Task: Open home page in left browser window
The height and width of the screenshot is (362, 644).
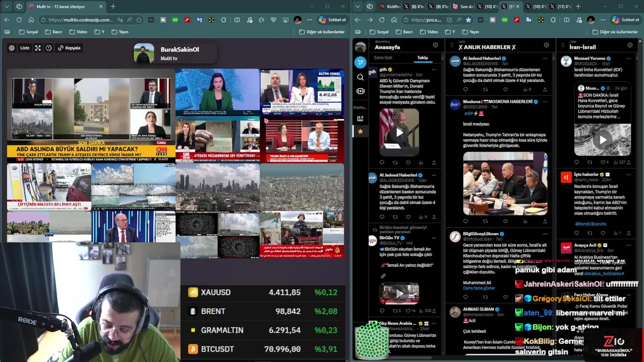Action: [x=31, y=20]
